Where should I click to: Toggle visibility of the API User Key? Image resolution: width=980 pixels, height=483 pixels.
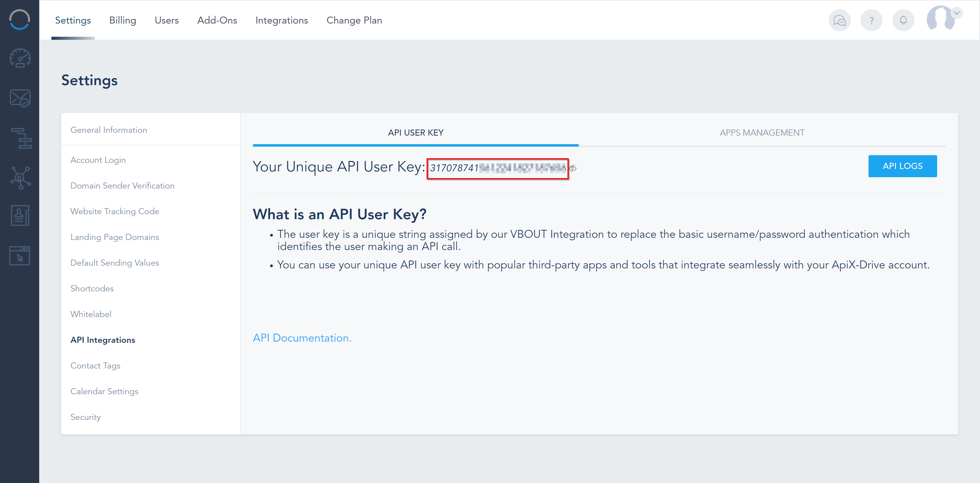(x=573, y=169)
